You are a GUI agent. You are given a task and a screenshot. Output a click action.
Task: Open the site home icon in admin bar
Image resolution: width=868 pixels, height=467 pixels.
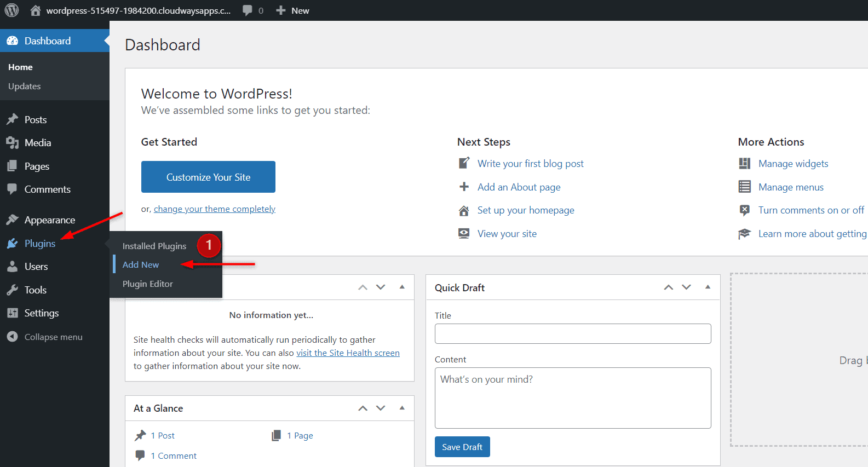point(36,10)
